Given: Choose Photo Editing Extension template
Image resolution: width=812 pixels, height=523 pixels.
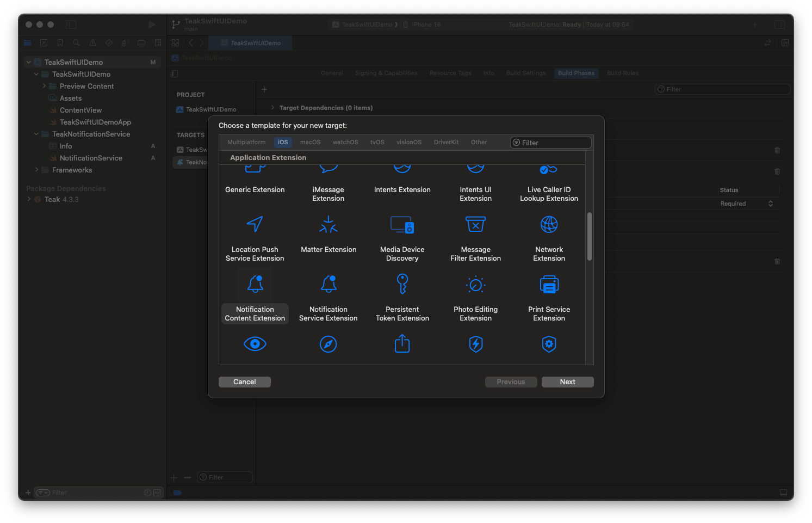Looking at the screenshot, I should [x=476, y=297].
